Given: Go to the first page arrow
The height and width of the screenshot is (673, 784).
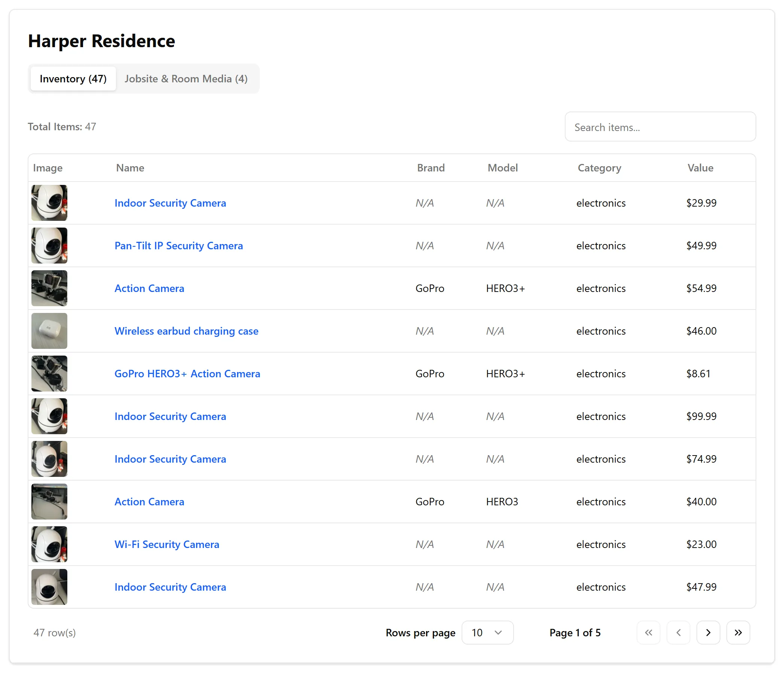Looking at the screenshot, I should point(648,633).
